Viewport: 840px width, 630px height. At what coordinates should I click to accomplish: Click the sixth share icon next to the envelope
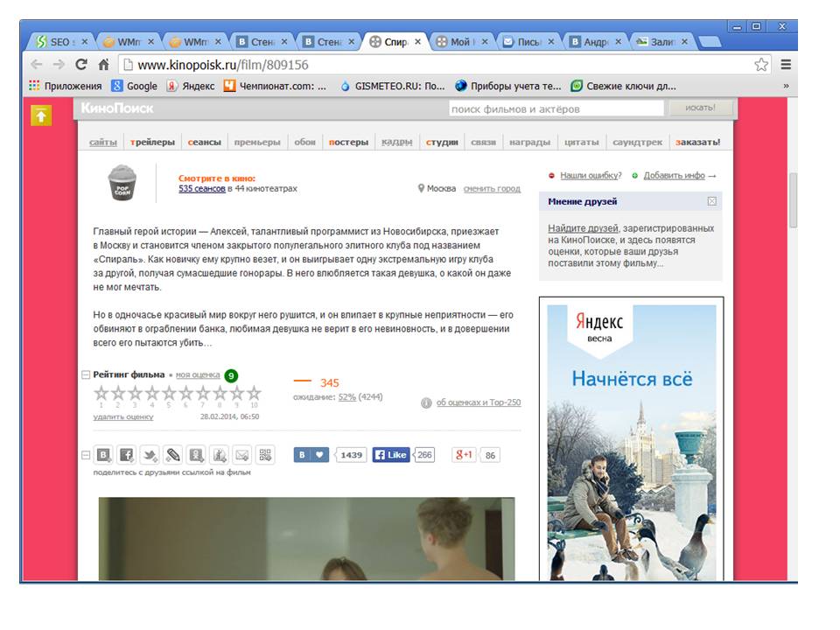click(219, 455)
